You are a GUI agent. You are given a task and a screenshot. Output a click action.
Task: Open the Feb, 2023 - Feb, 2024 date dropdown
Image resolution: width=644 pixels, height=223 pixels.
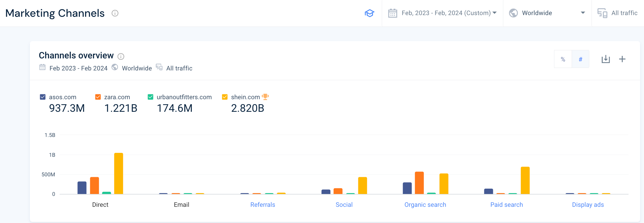[442, 13]
